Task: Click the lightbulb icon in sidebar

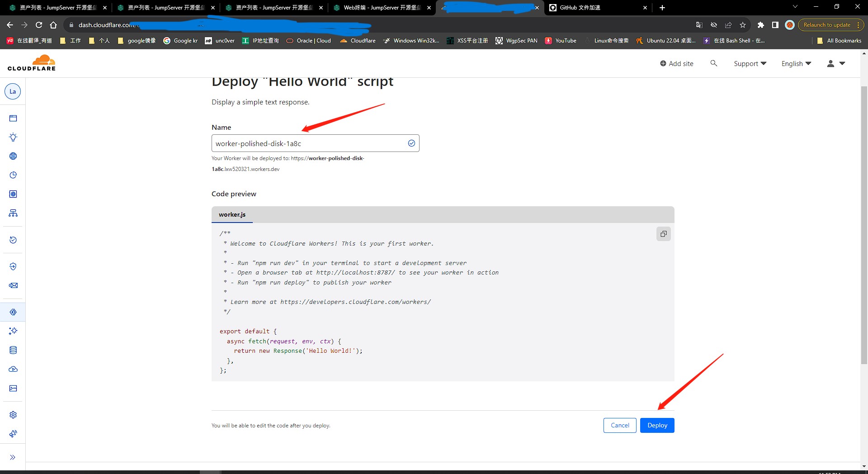Action: [13, 137]
